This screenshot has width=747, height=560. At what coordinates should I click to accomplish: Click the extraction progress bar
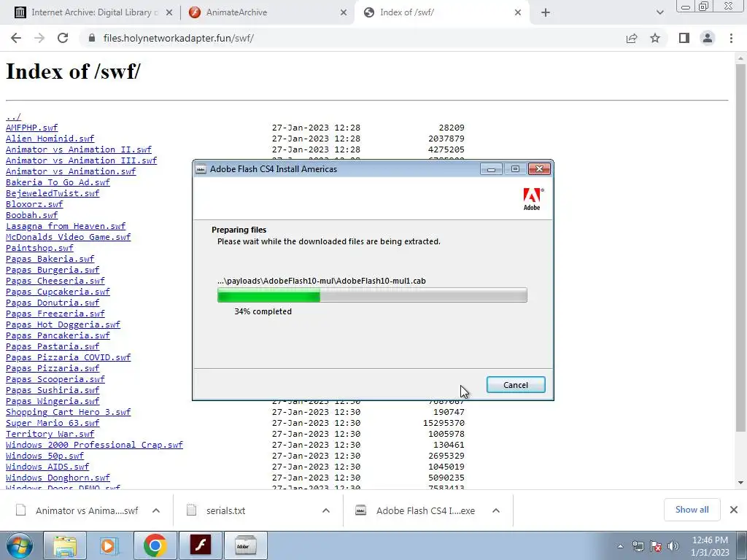(372, 295)
